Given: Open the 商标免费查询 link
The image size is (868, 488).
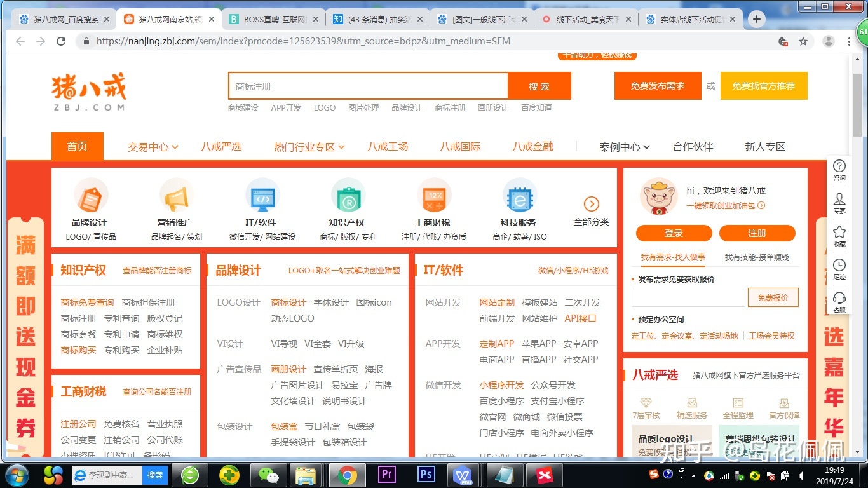Looking at the screenshot, I should click(87, 302).
